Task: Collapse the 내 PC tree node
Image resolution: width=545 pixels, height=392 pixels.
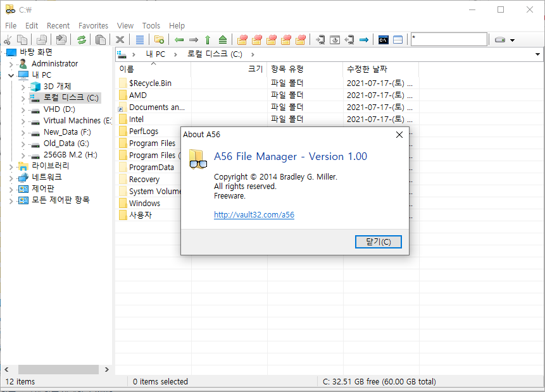Action: click(11, 75)
